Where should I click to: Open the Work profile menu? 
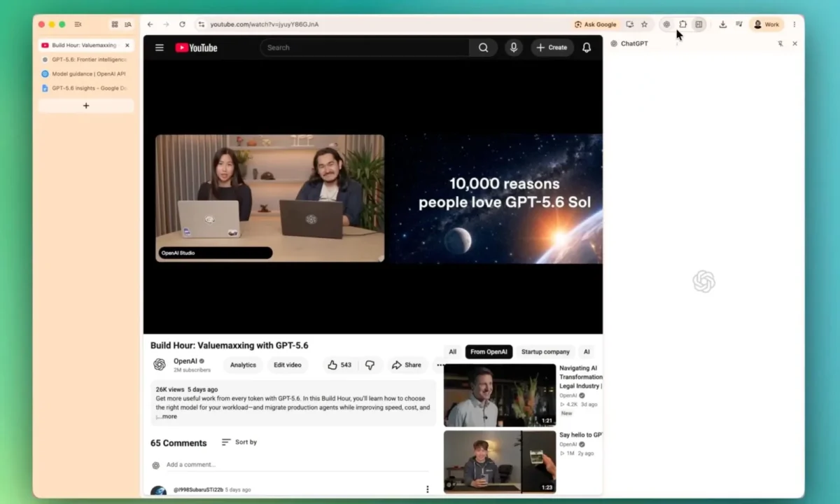tap(766, 24)
